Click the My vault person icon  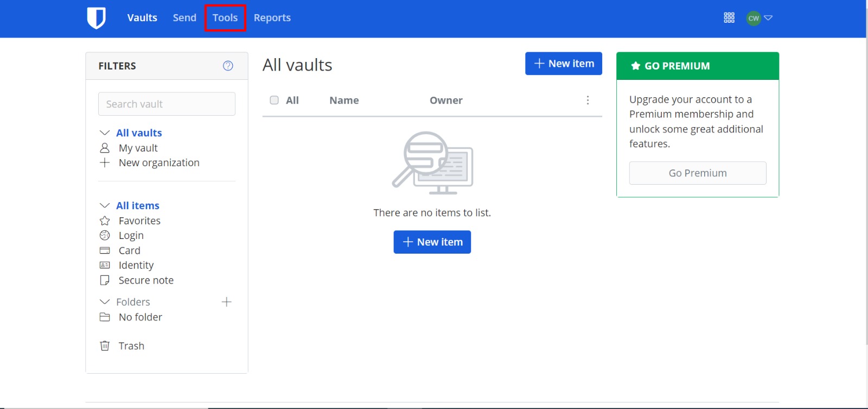pos(105,148)
